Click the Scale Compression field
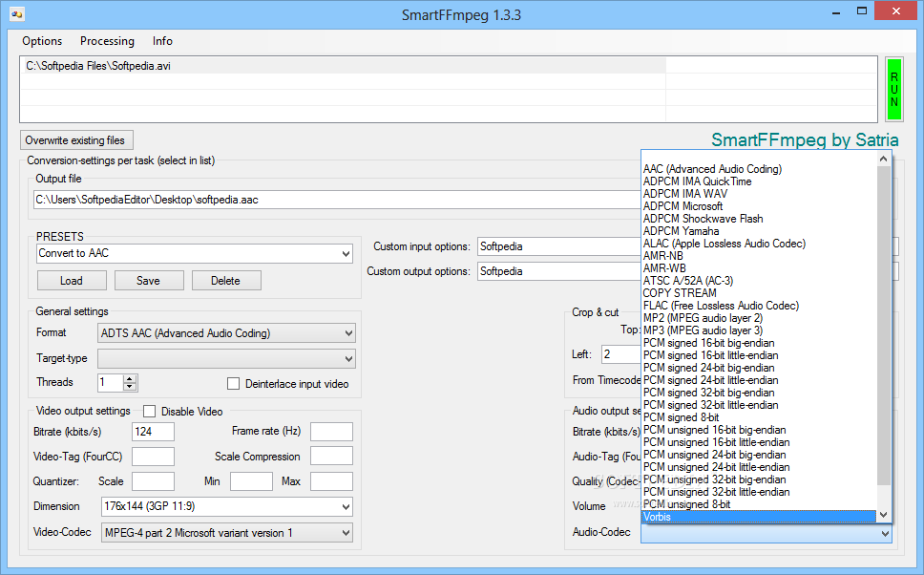This screenshot has width=924, height=575. pos(332,457)
